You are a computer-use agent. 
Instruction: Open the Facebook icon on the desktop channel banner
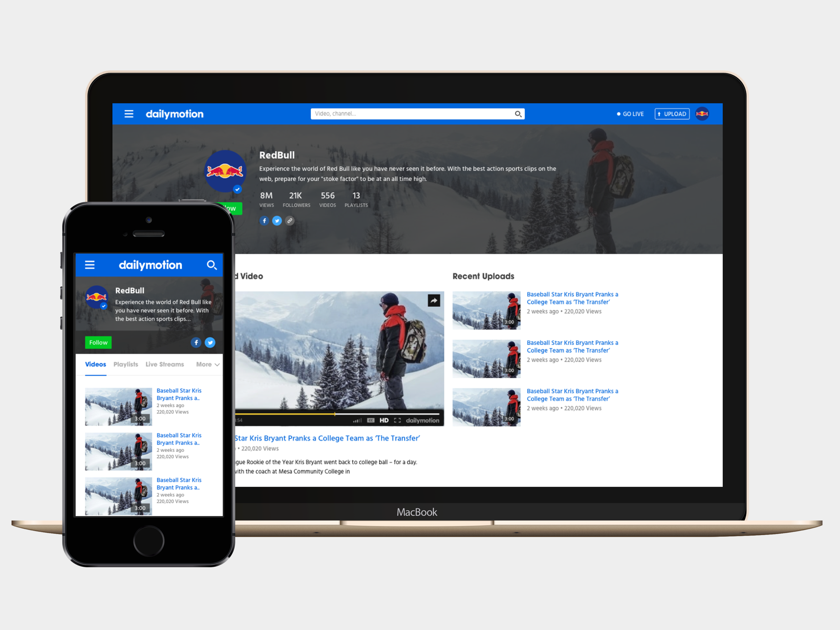coord(264,221)
